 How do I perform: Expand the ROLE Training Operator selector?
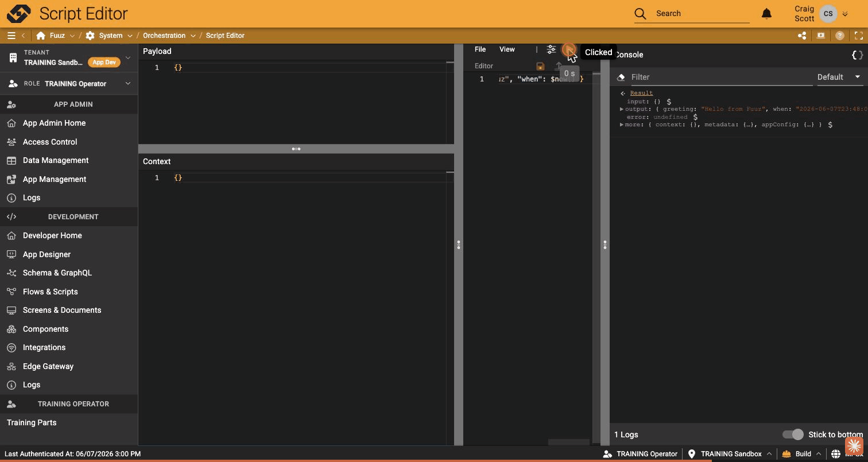(x=128, y=84)
